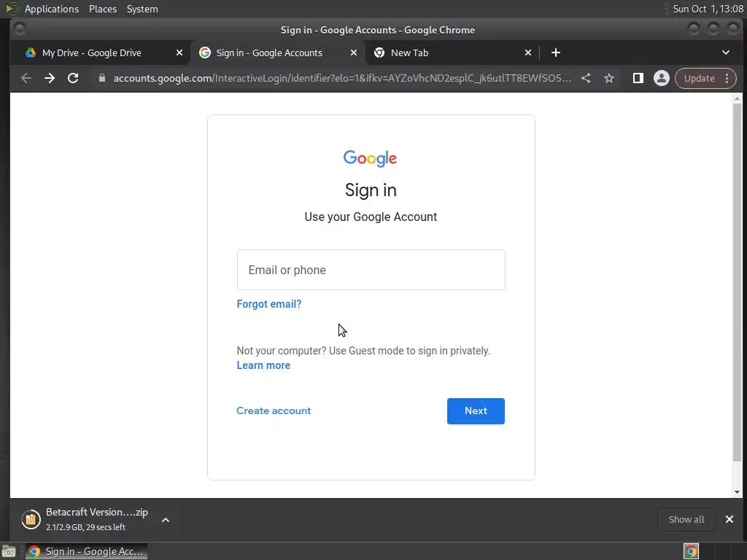Open the Places menu

click(102, 9)
